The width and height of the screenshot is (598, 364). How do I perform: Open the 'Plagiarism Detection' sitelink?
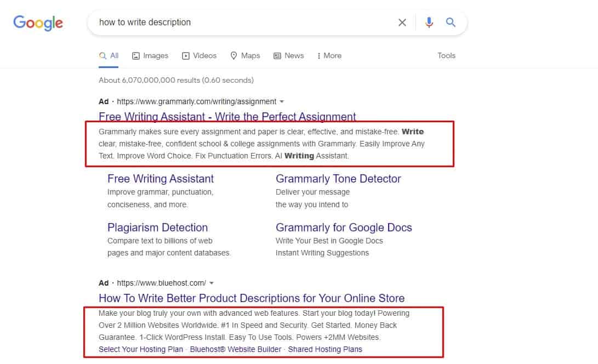(x=157, y=228)
